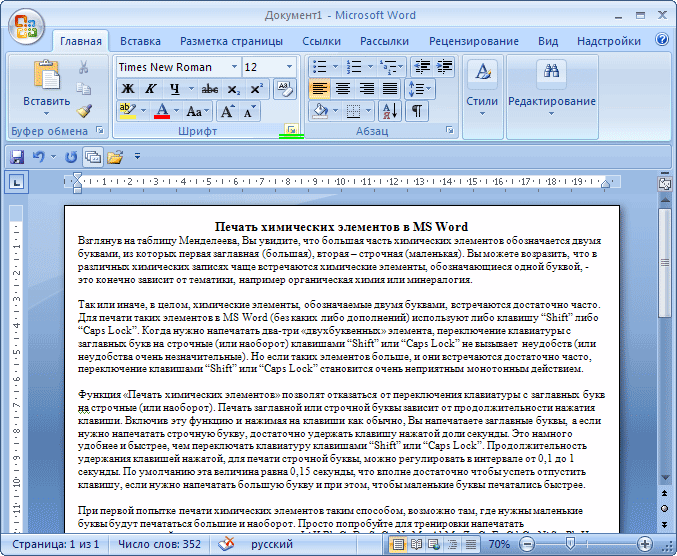Click the Sort (A-Z) icon
This screenshot has height=556, width=677.
click(x=390, y=111)
